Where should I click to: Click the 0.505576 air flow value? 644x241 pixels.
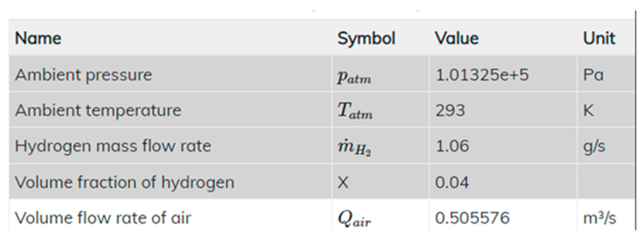pyautogui.click(x=472, y=218)
